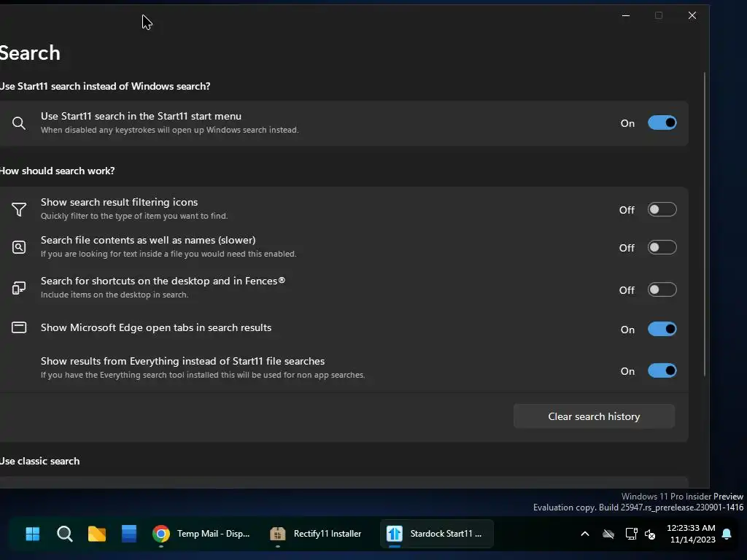Click Clear search history button
The image size is (747, 560).
pyautogui.click(x=594, y=416)
